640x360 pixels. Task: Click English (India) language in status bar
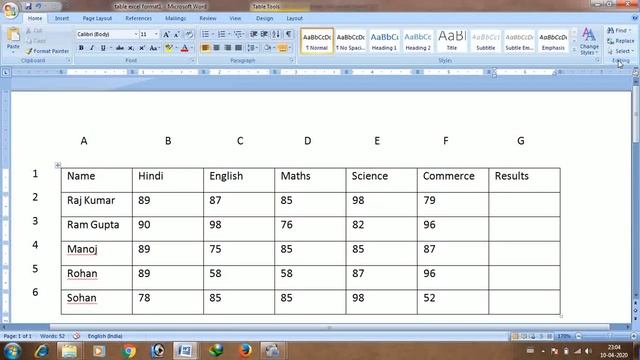[105, 336]
